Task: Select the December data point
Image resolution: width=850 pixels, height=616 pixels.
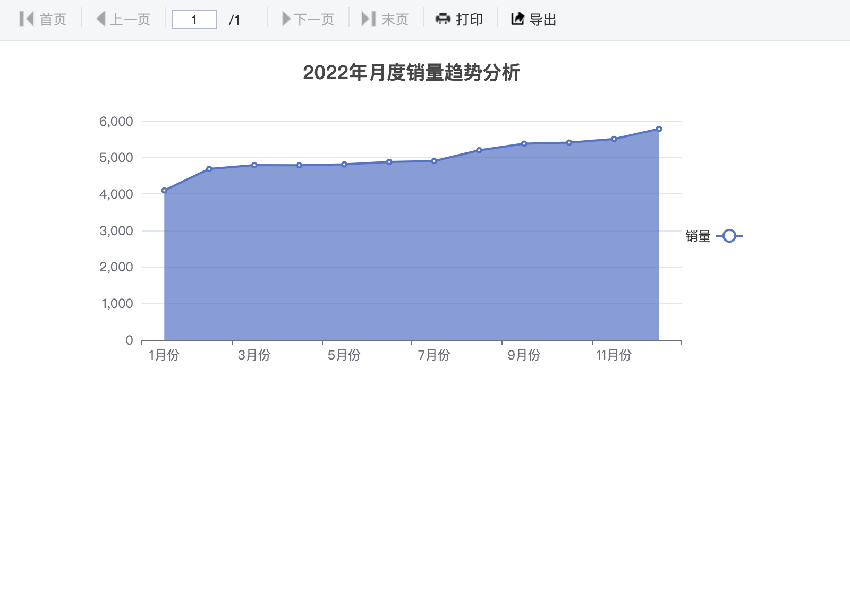Action: (x=659, y=129)
